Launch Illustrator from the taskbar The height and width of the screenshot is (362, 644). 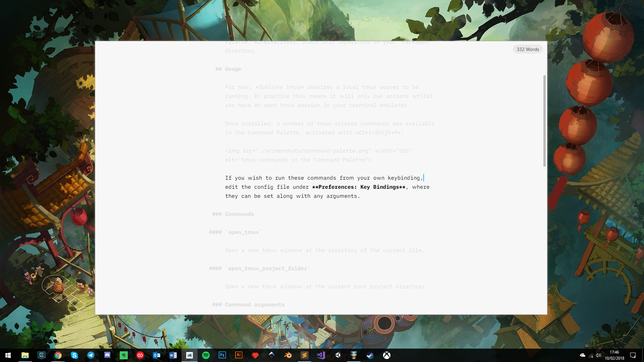tap(239, 355)
